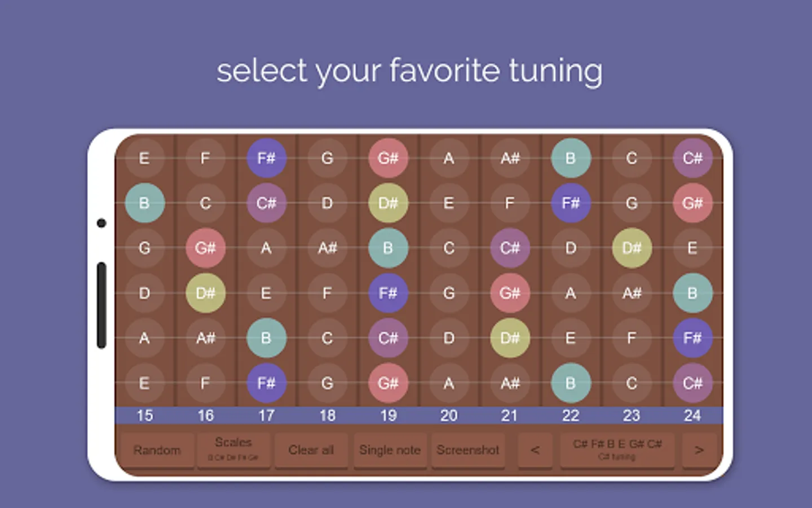Click the right arrow for the next tuning
Viewport: 812px width, 508px height.
tap(699, 450)
